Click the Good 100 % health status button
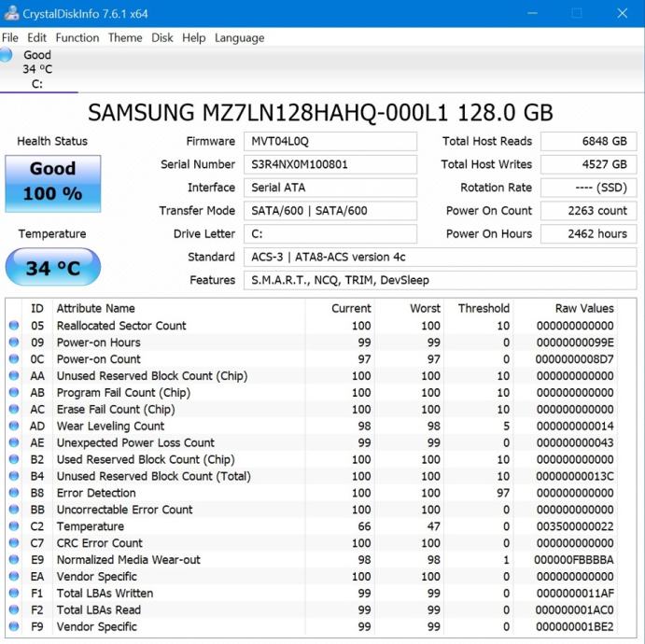This screenshot has width=645, height=644. click(52, 184)
